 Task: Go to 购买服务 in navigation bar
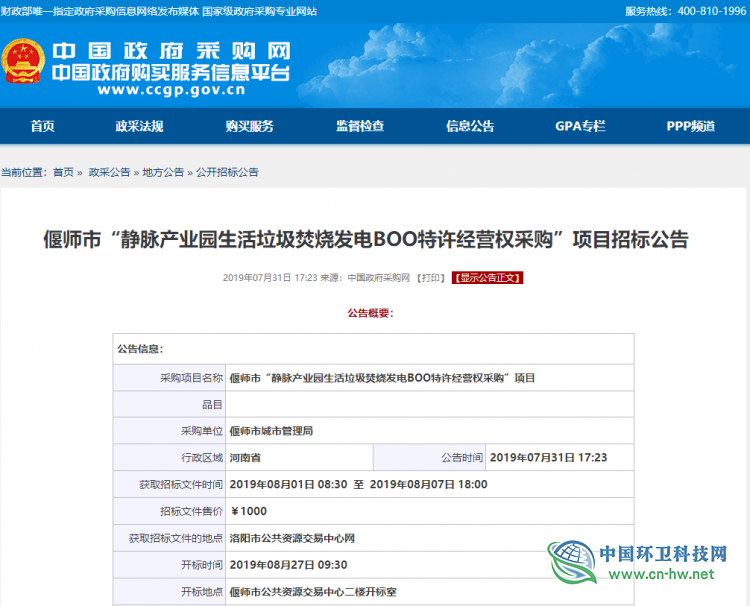point(249,126)
